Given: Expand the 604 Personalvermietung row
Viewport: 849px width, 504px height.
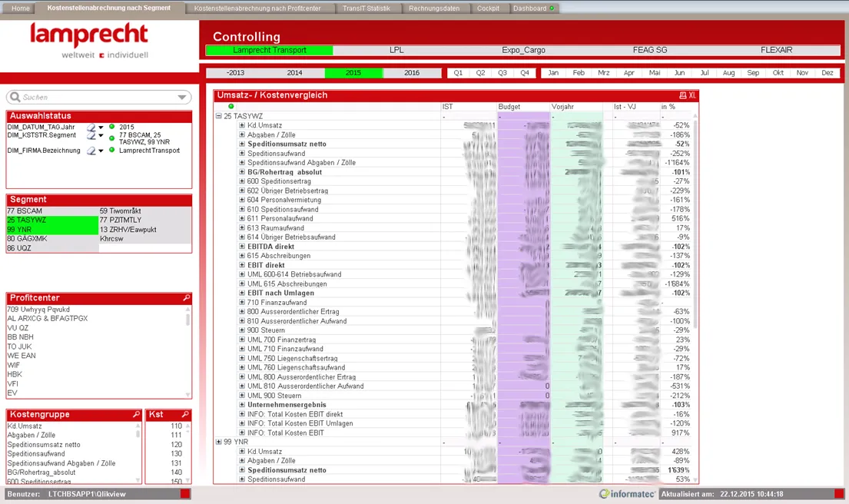Looking at the screenshot, I should (x=242, y=200).
